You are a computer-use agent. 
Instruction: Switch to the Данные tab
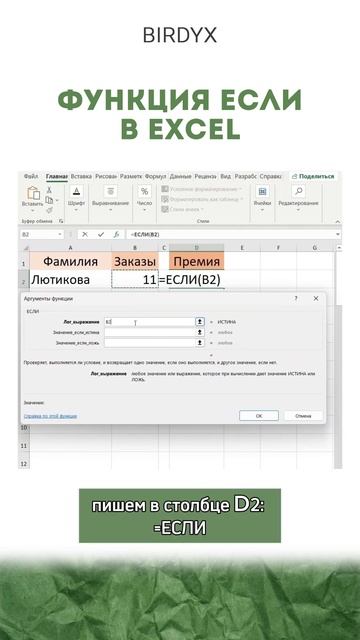pyautogui.click(x=180, y=176)
